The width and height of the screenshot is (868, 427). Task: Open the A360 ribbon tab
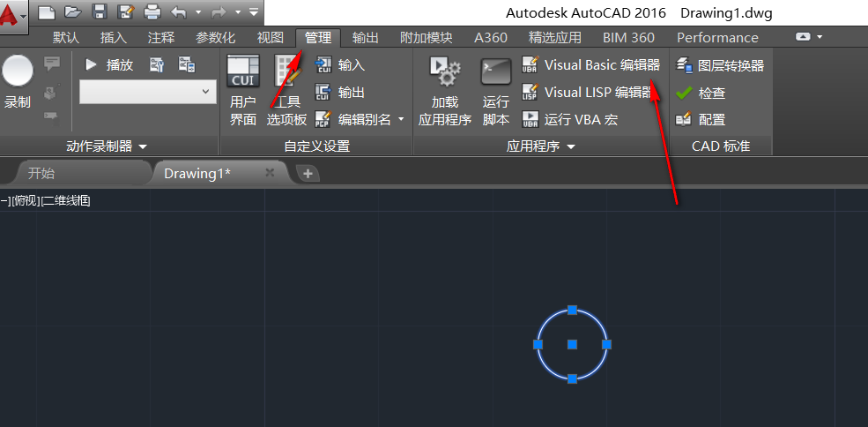(491, 38)
